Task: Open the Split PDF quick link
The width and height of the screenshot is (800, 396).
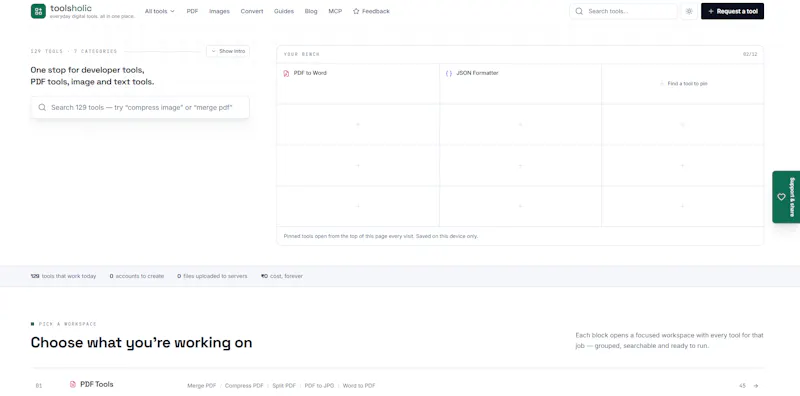Action: coord(284,386)
